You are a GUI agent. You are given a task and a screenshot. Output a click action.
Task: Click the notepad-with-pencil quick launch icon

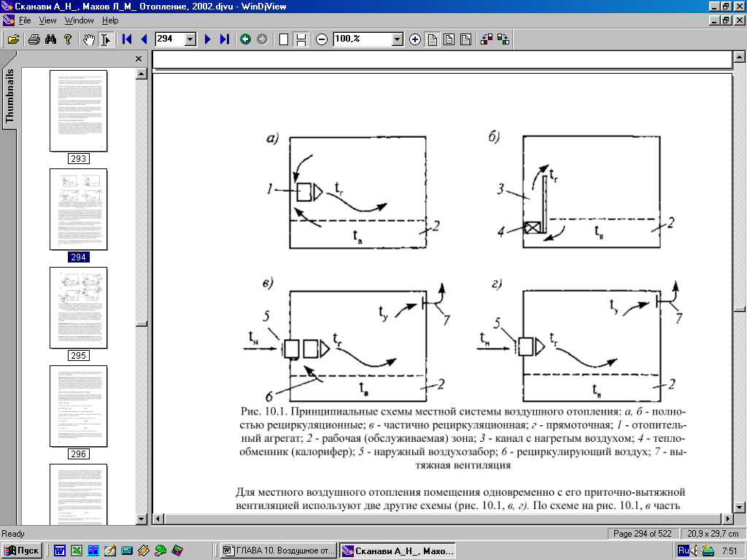(110, 551)
